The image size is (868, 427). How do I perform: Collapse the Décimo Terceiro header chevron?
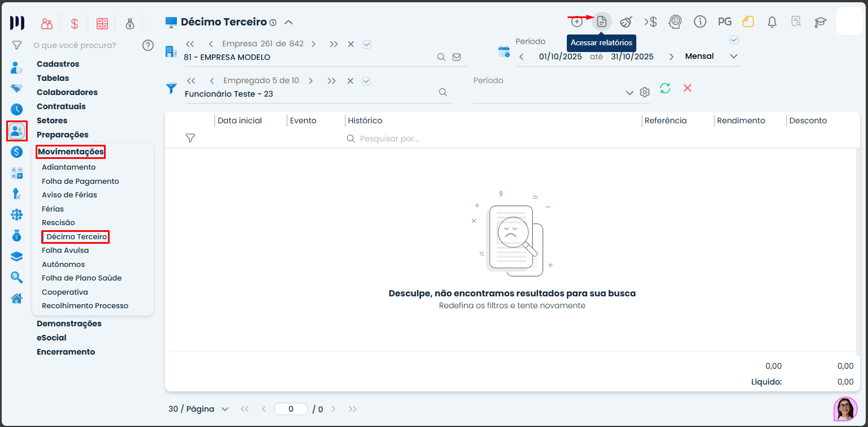(288, 23)
